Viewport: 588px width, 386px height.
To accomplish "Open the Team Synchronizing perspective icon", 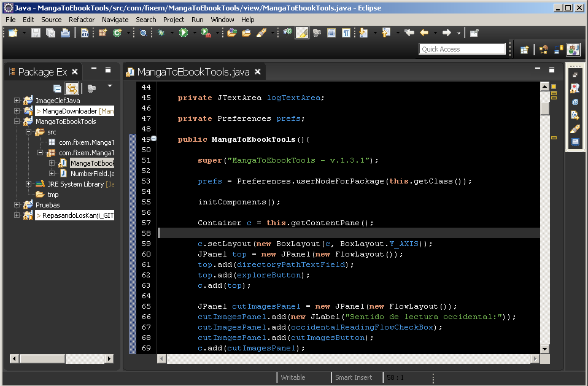I will coord(559,50).
